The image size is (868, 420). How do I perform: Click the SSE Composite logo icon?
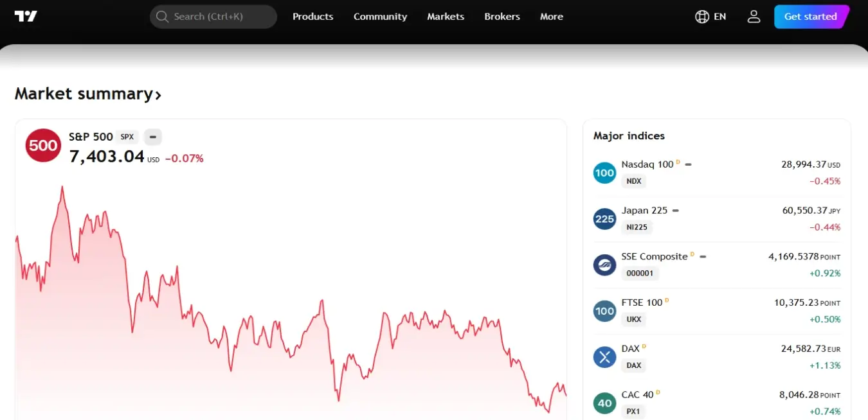[604, 265]
